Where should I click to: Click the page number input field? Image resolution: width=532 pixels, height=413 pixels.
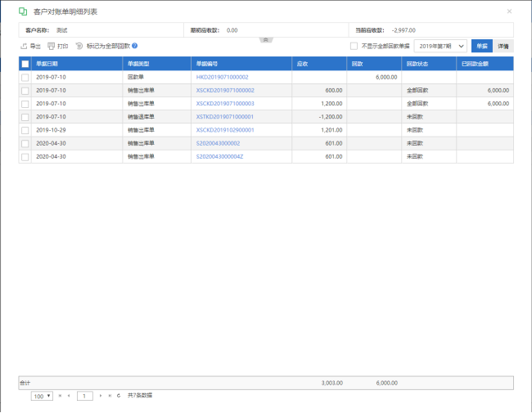(x=85, y=396)
